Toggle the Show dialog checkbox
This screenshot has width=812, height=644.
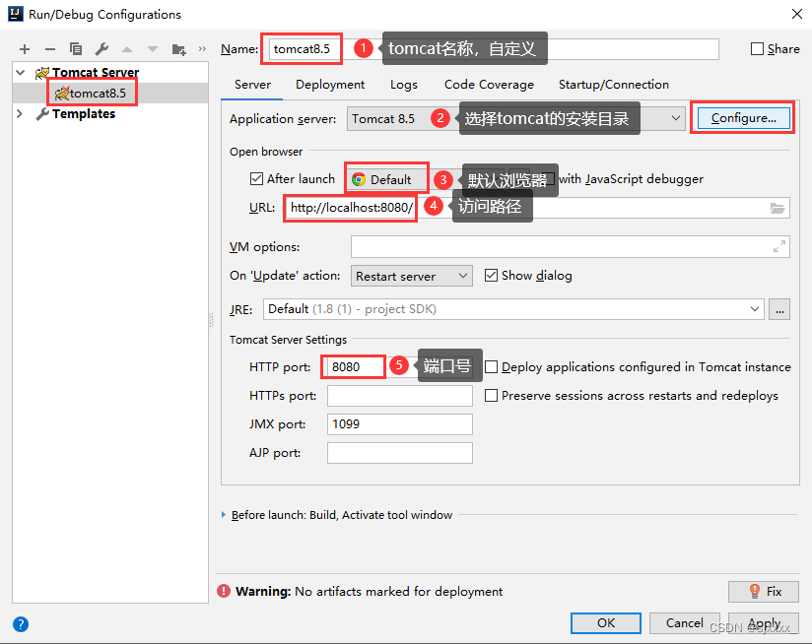(491, 275)
